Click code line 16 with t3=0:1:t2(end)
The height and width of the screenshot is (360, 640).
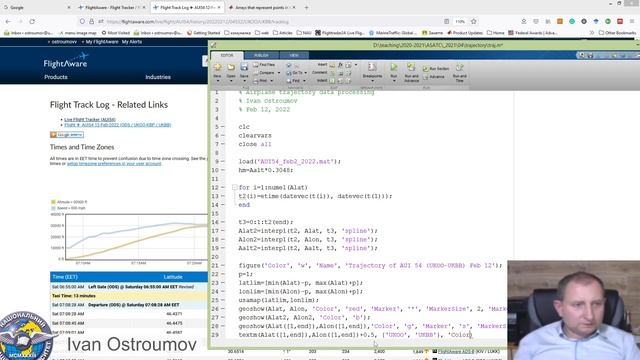(266, 222)
